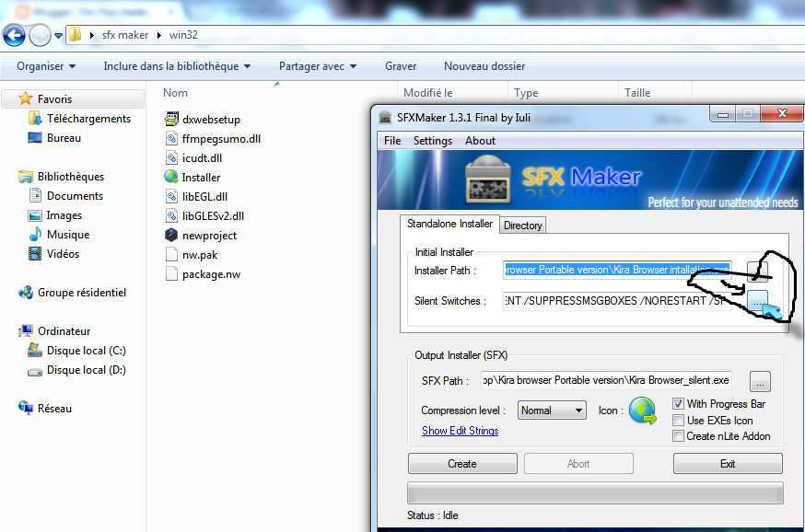The width and height of the screenshot is (805, 532).
Task: Sort files by Modifié le column header
Action: click(x=427, y=93)
